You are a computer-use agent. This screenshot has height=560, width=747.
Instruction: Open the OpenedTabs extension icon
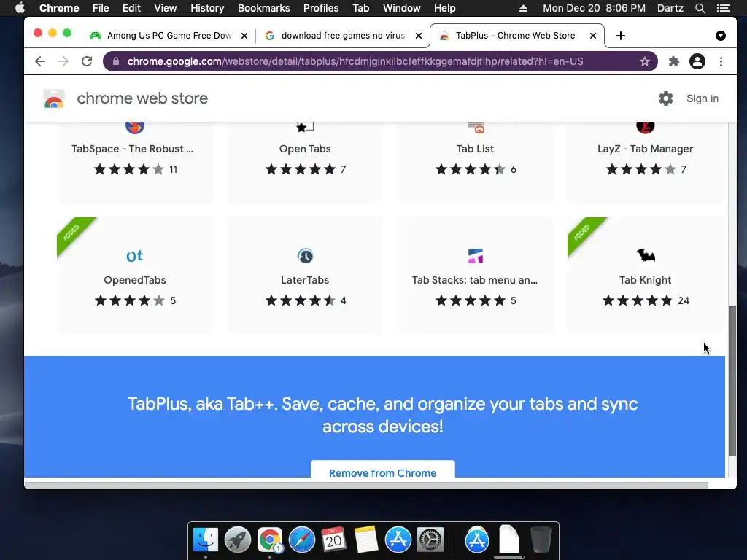click(135, 256)
